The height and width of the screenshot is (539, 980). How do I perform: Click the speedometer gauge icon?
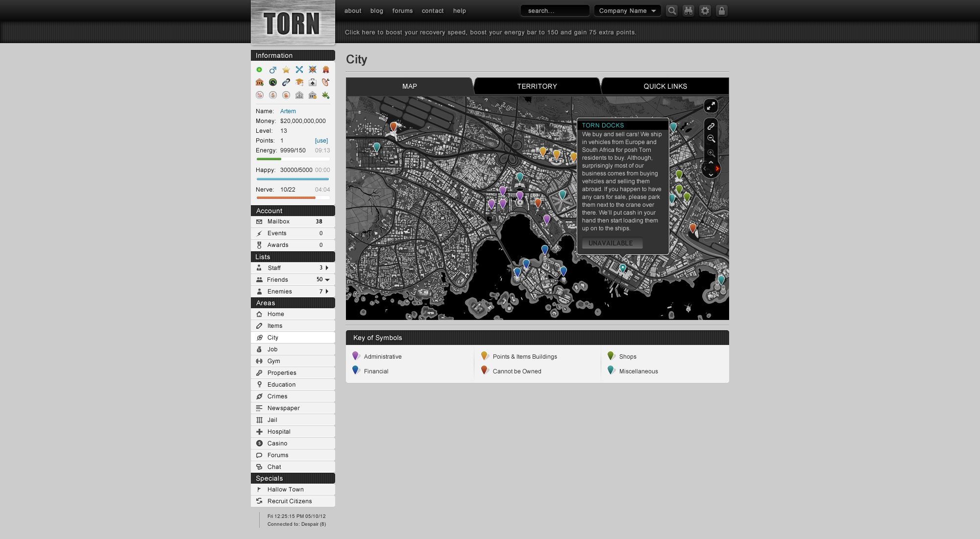(273, 82)
